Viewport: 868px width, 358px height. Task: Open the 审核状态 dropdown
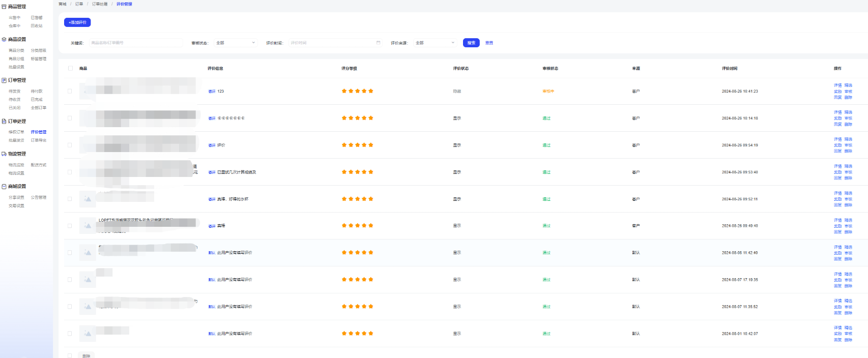point(235,43)
